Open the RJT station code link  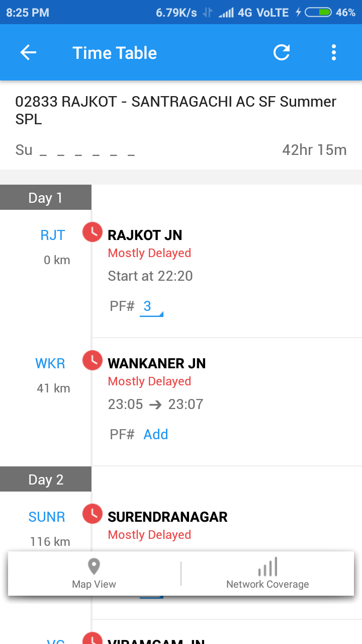(x=52, y=235)
